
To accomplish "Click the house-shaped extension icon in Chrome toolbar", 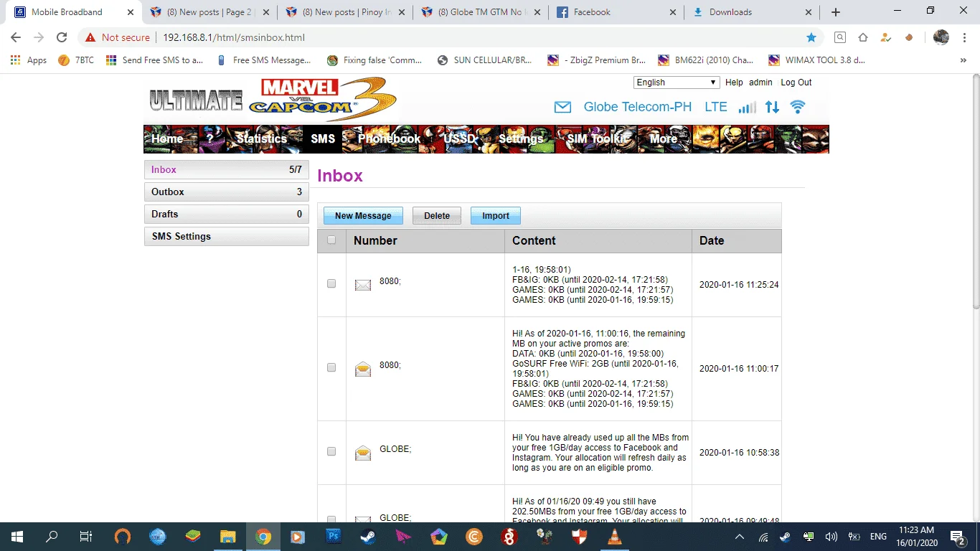I will [863, 37].
